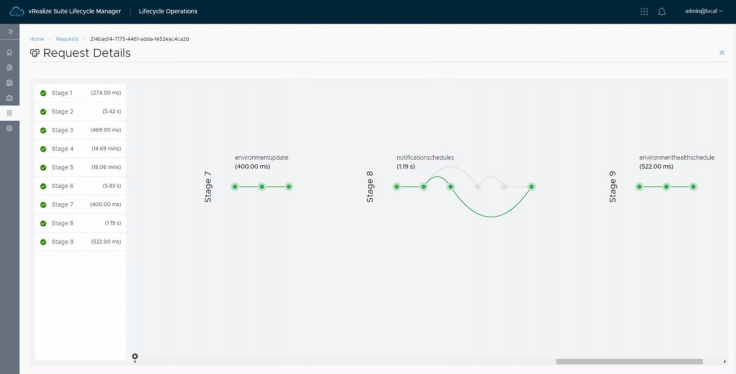Screen dimensions: 736x374
Task: Select Stage 5 in the stage list
Action: 80,168
